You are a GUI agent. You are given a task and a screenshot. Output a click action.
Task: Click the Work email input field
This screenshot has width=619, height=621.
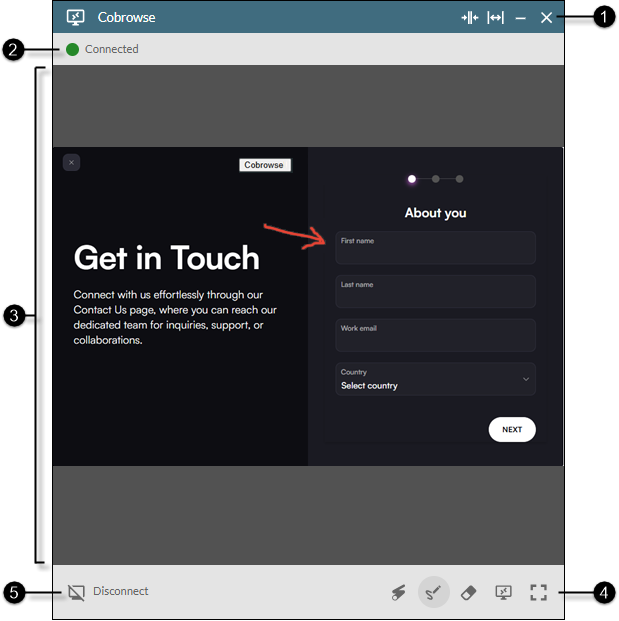(x=435, y=336)
